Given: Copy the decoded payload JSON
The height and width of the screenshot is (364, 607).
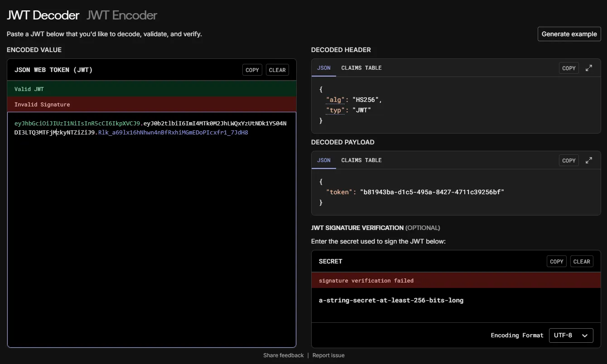Looking at the screenshot, I should point(568,160).
